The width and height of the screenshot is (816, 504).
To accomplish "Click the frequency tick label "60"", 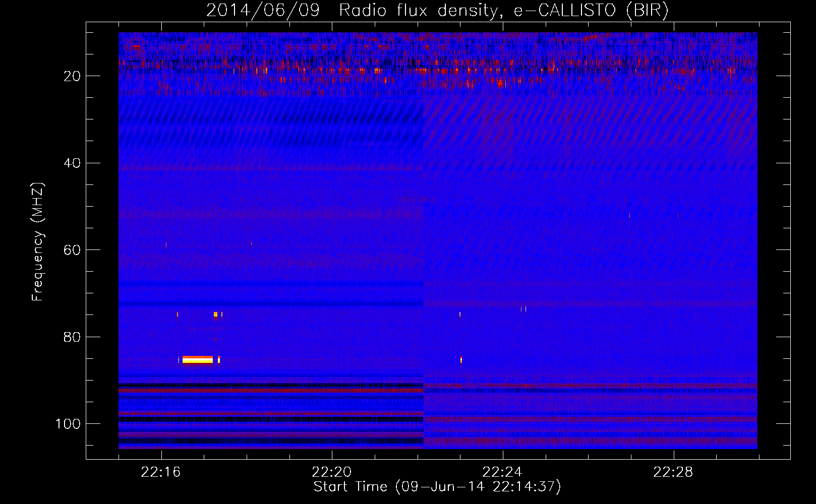I will tap(73, 250).
